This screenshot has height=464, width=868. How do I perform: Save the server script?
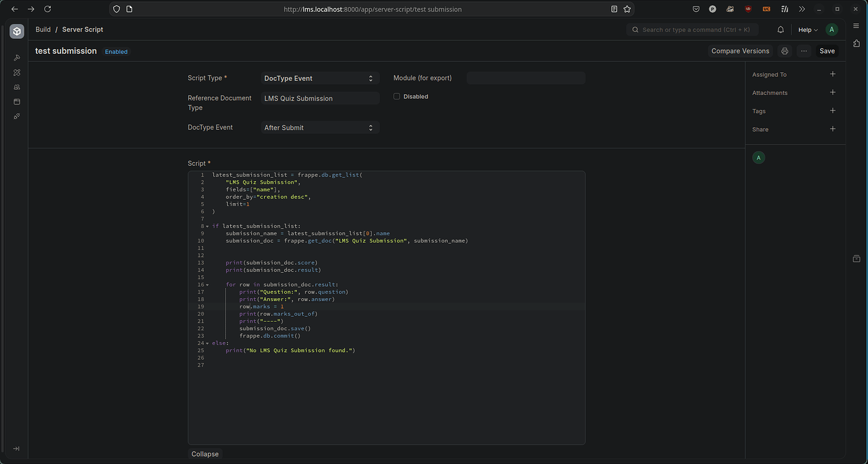pos(827,51)
